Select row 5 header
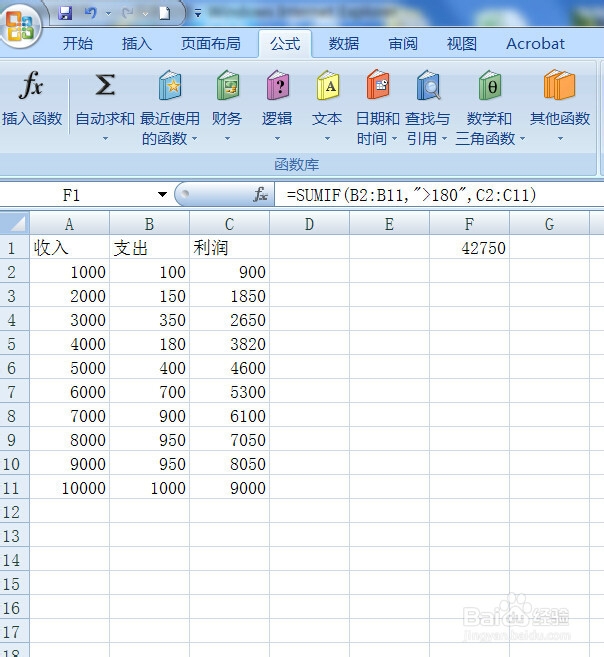The height and width of the screenshot is (657, 604). (x=14, y=344)
